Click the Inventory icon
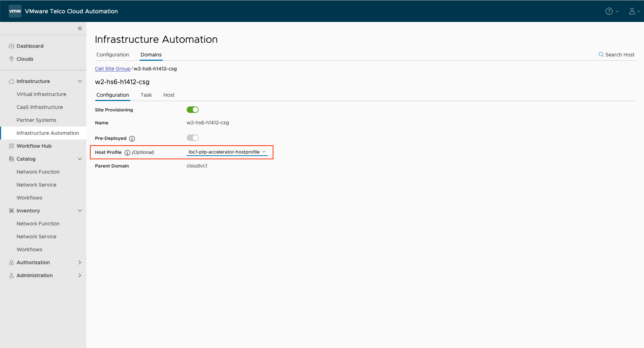Image resolution: width=644 pixels, height=348 pixels. tap(12, 211)
